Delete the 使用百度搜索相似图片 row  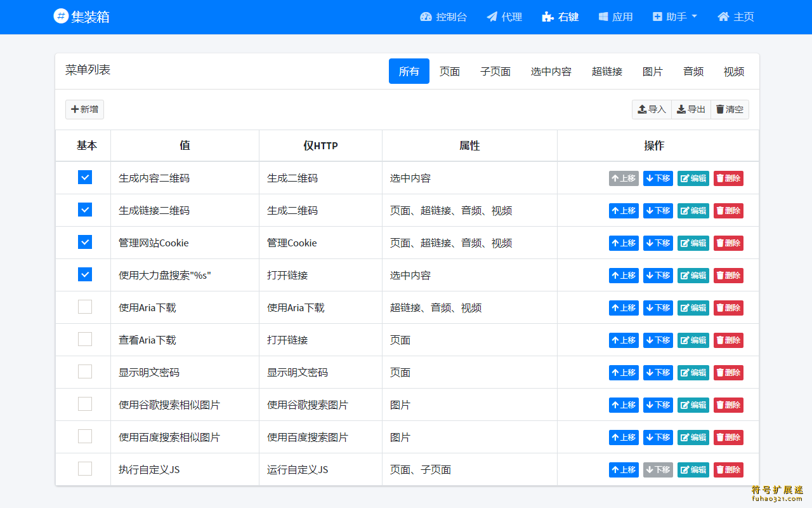point(728,438)
